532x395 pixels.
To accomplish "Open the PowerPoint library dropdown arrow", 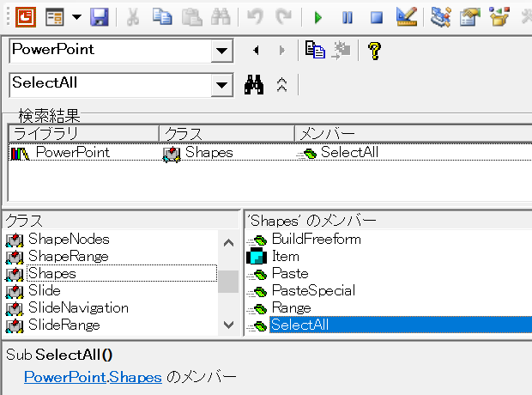I will (221, 51).
